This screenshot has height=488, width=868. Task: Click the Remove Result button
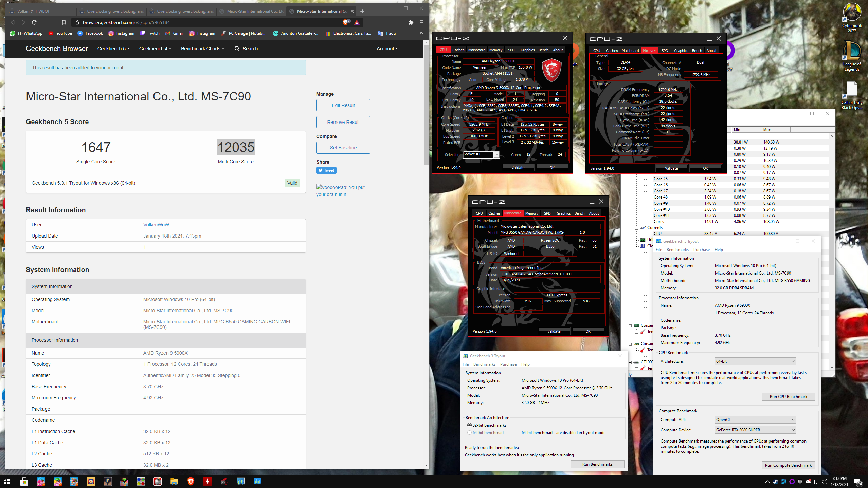pyautogui.click(x=343, y=122)
